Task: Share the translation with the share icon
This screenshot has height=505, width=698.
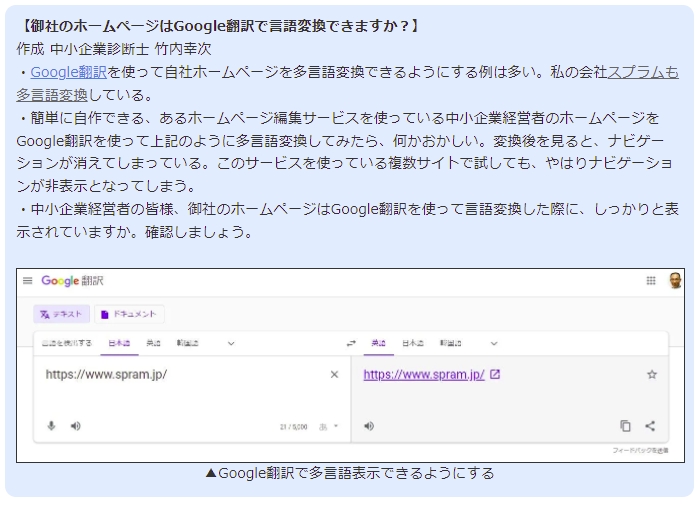Action: click(x=650, y=426)
